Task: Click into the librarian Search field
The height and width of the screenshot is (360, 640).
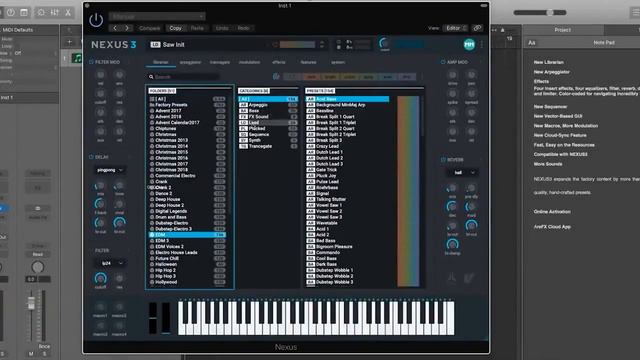Action: pos(183,77)
